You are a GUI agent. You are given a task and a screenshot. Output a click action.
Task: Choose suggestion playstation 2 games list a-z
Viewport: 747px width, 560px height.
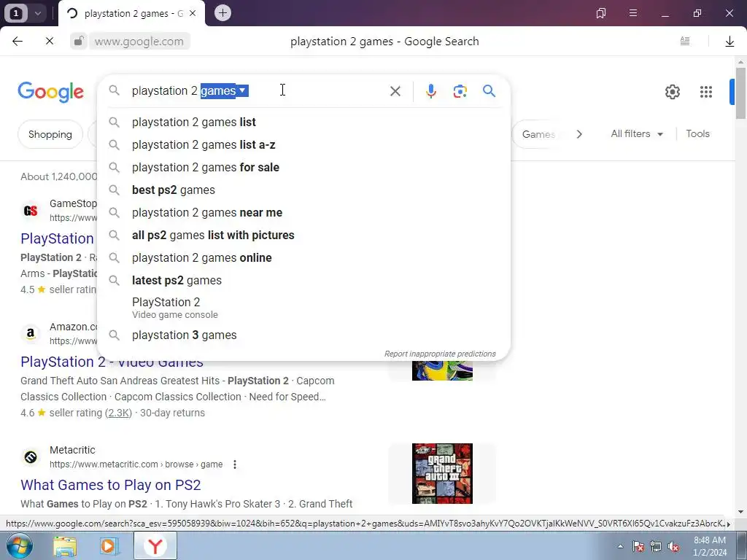pos(303,145)
